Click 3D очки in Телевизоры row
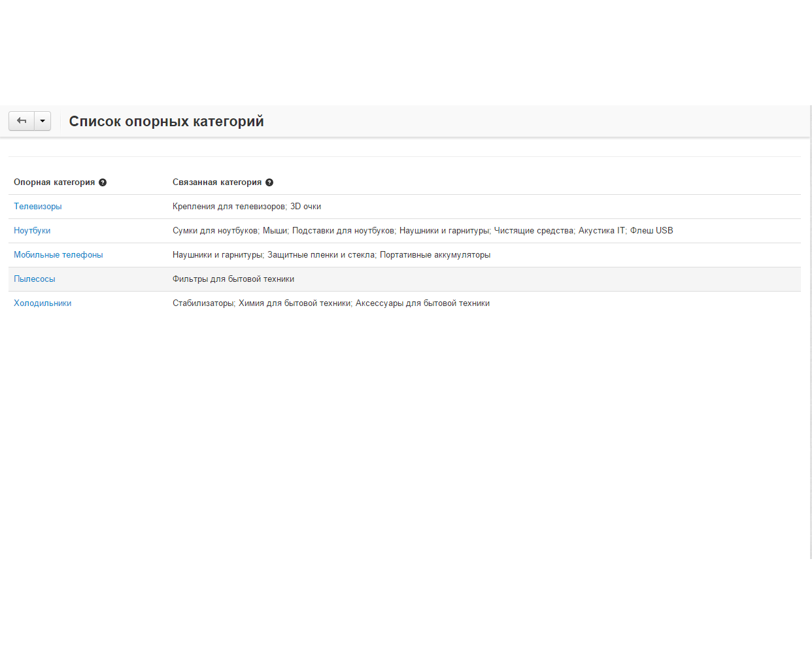The image size is (812, 665). (306, 207)
